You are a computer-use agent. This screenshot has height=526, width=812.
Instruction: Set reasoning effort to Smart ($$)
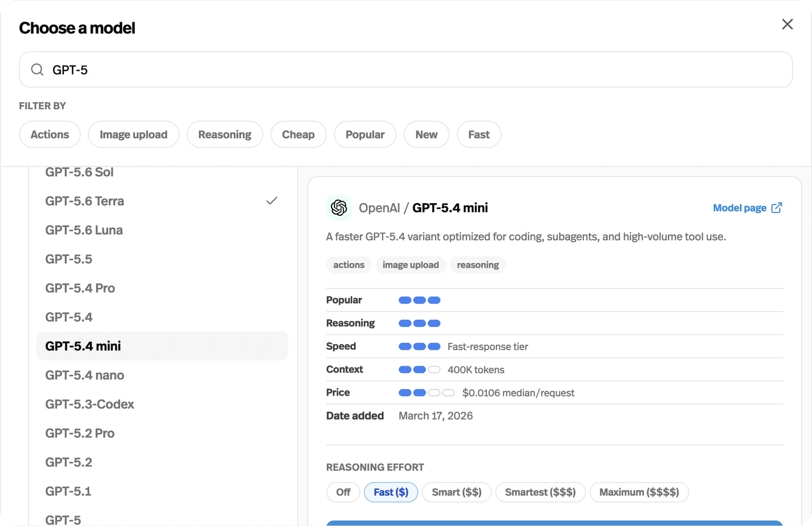click(456, 492)
